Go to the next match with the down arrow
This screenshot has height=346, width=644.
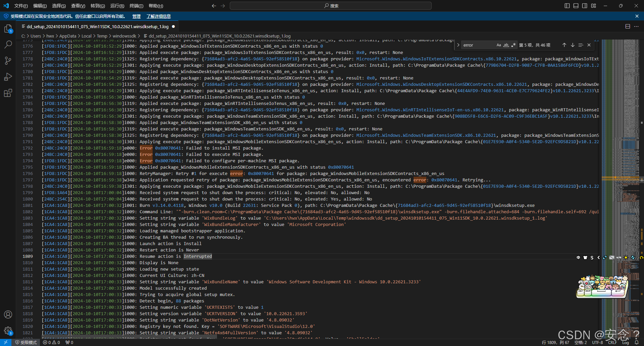click(x=573, y=45)
